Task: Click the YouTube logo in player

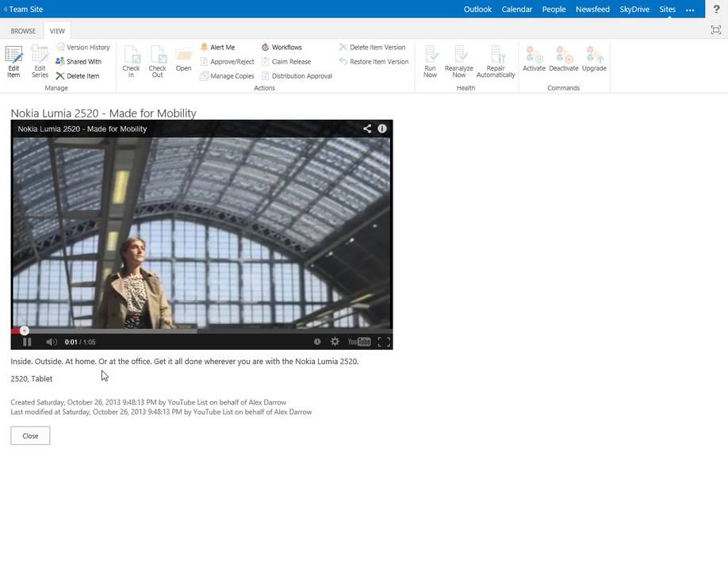Action: pos(359,342)
